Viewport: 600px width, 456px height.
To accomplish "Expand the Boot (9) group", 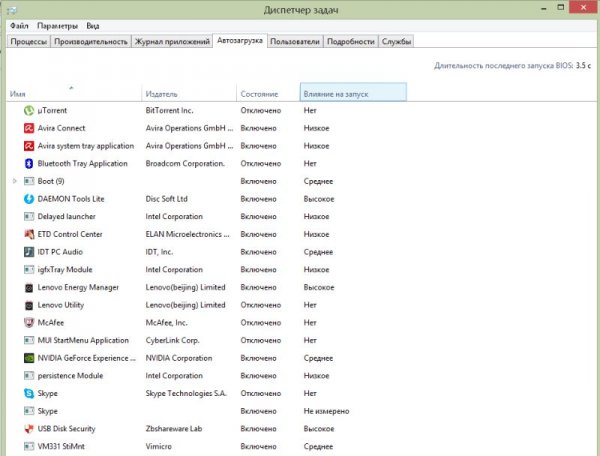I will (x=14, y=181).
